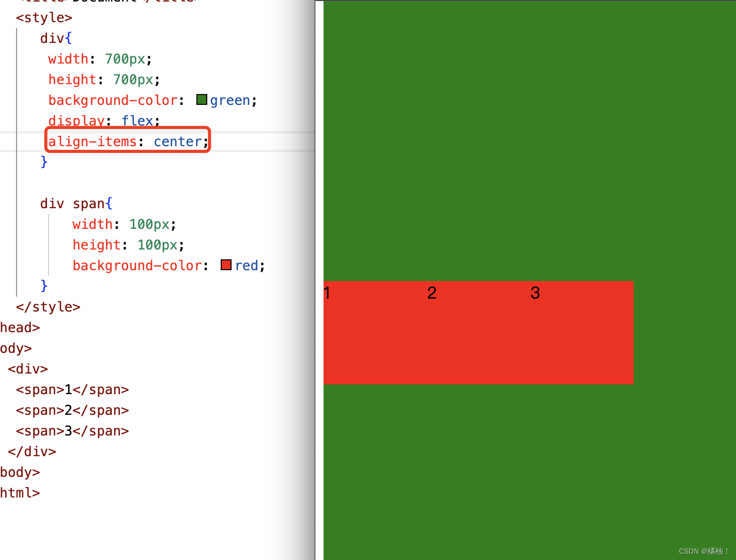Click the number 1 in the red box

(x=327, y=293)
